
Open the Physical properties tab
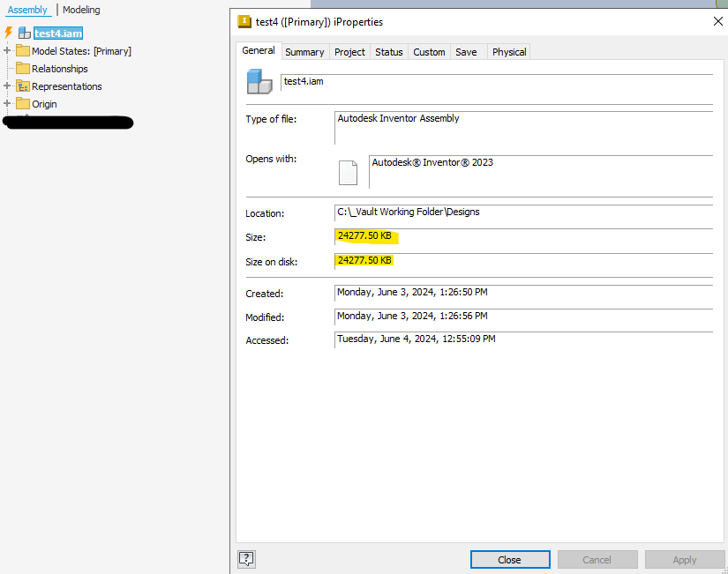tap(508, 51)
